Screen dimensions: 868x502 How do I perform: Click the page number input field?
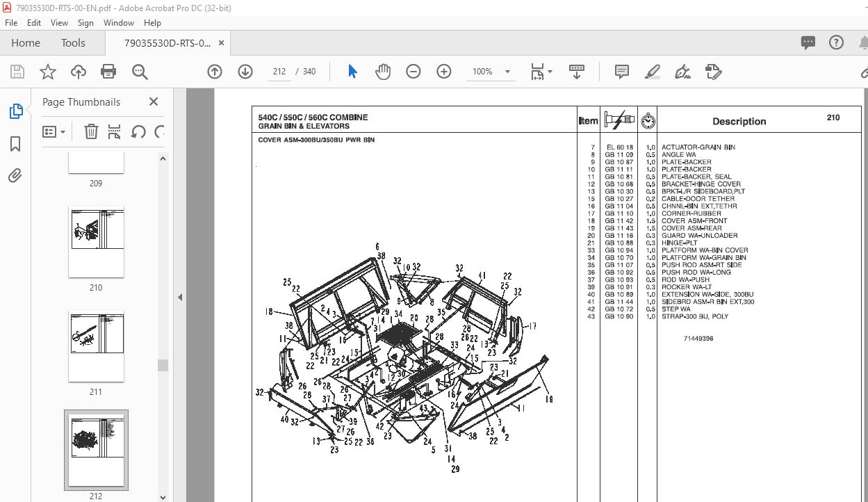[279, 72]
